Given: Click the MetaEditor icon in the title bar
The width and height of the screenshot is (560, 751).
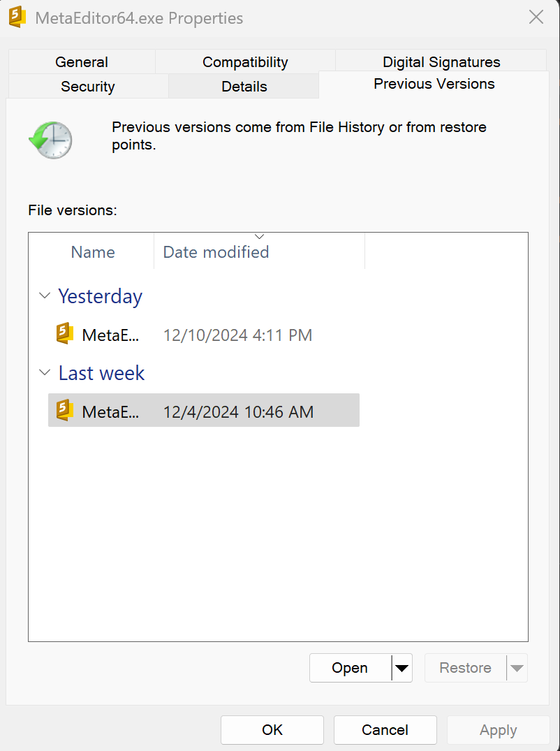Looking at the screenshot, I should click(x=17, y=17).
